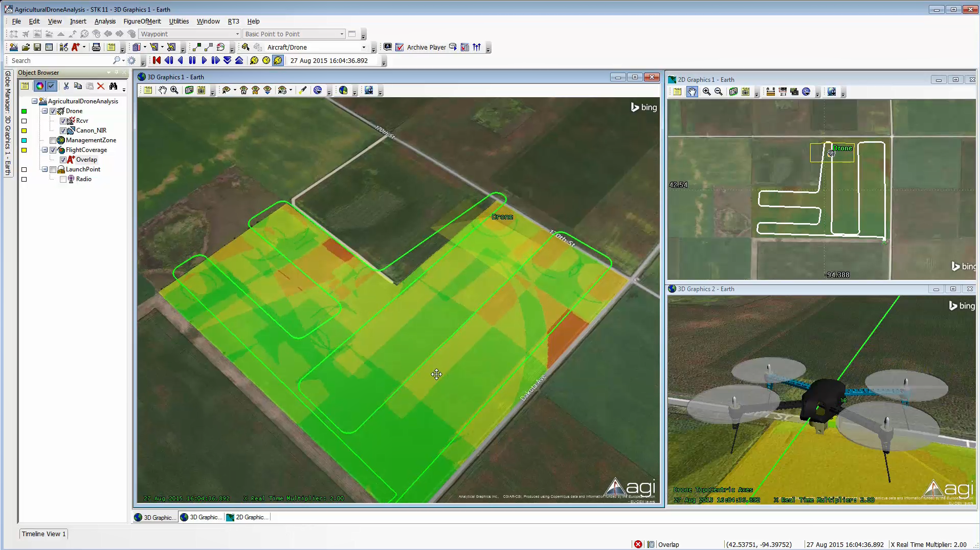Viewport: 980px width, 550px height.
Task: Click Reset animation button
Action: click(157, 60)
